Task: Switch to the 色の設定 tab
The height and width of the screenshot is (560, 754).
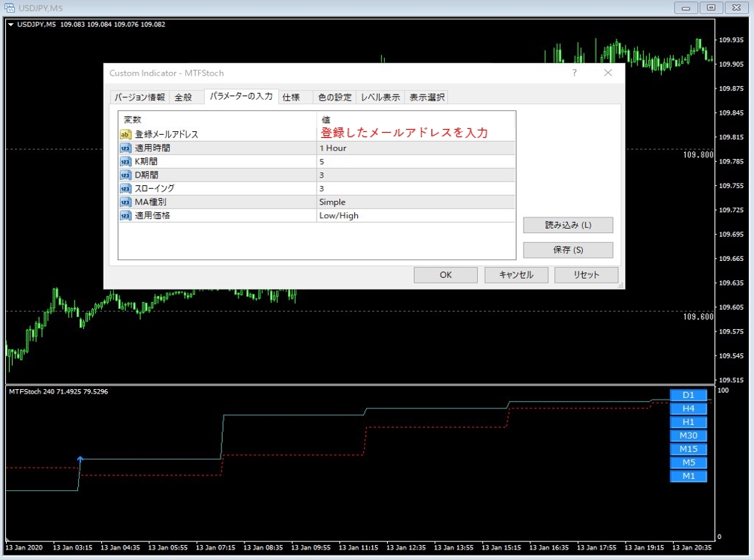Action: pyautogui.click(x=335, y=97)
